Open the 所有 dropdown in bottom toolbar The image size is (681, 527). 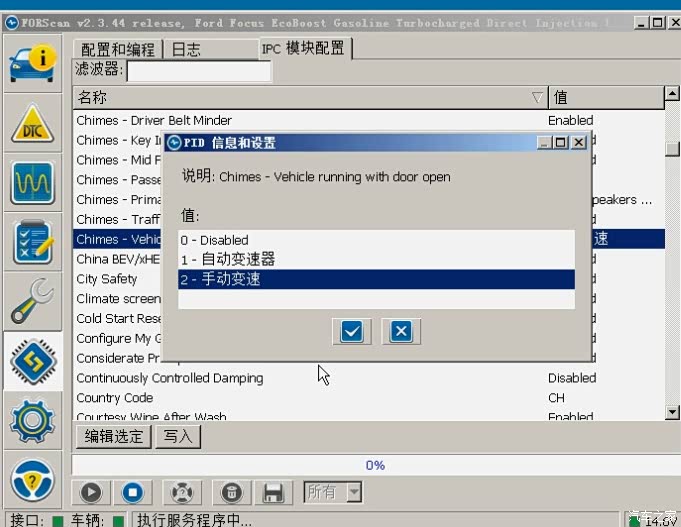(333, 492)
